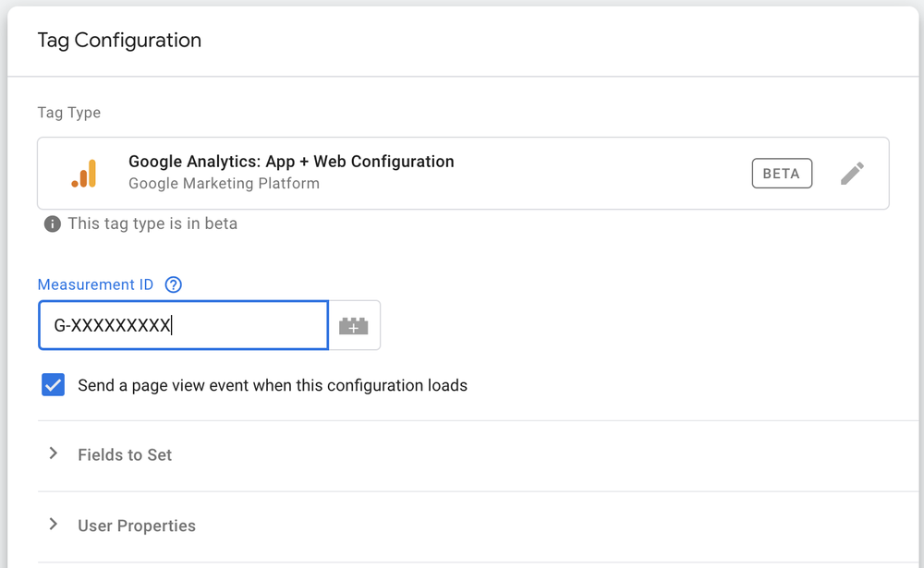Expand Fields to Set chevron arrow
Image resolution: width=924 pixels, height=568 pixels.
tap(54, 453)
